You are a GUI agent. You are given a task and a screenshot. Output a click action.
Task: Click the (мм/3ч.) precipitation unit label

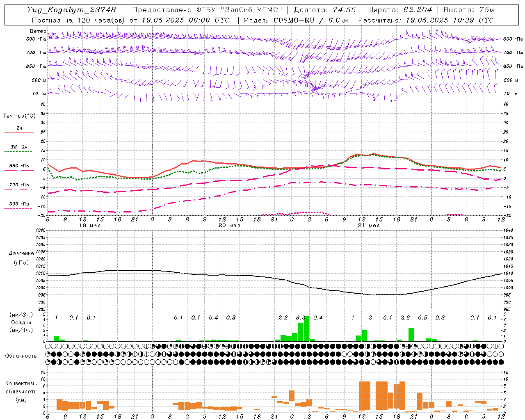[21, 315]
